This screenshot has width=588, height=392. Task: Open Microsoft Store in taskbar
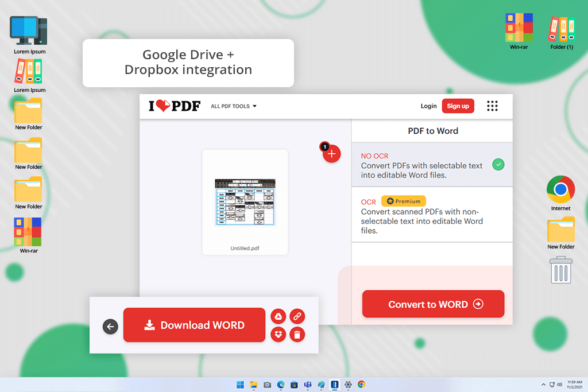click(295, 385)
